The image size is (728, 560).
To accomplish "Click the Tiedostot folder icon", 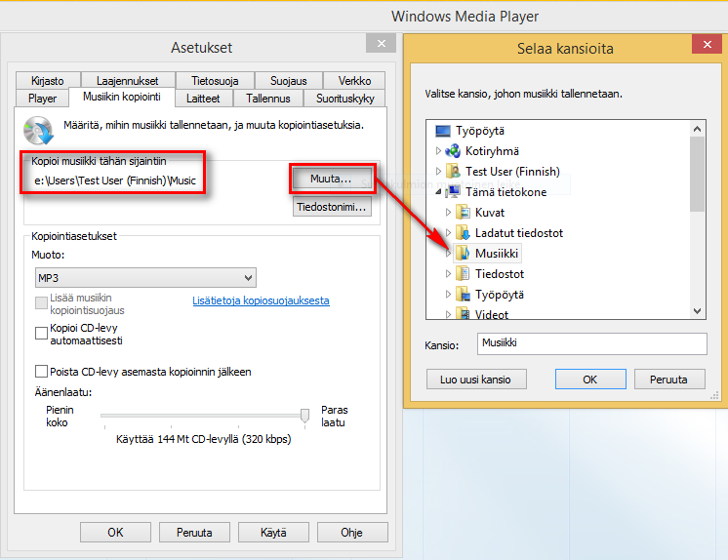I will point(463,273).
